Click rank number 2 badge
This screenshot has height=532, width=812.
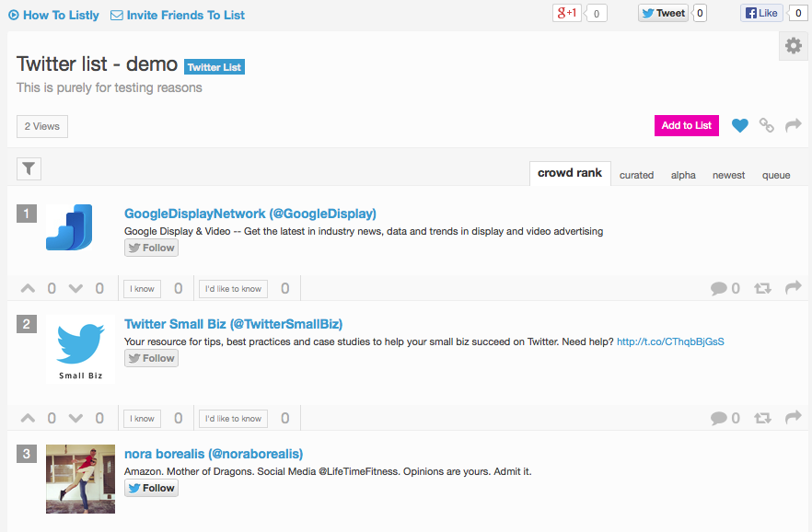pos(27,324)
